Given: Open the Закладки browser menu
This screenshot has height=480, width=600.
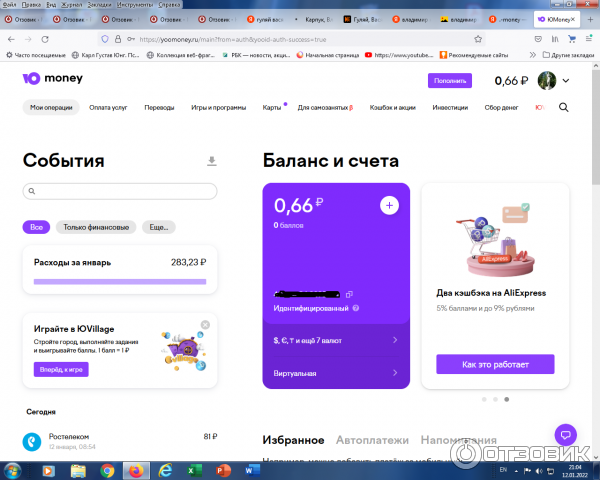Looking at the screenshot, I should click(x=99, y=5).
